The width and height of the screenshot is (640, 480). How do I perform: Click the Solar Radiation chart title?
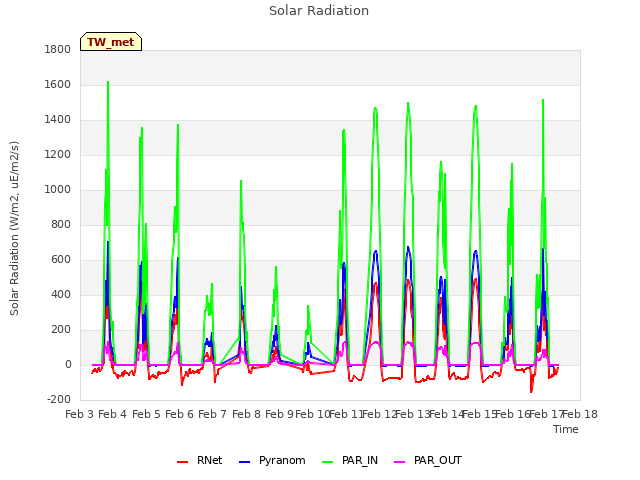coord(319,11)
